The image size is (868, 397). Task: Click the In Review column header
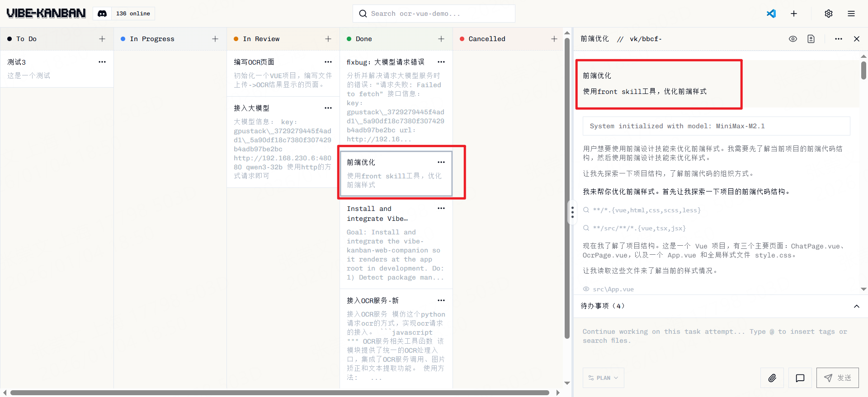[x=283, y=39]
